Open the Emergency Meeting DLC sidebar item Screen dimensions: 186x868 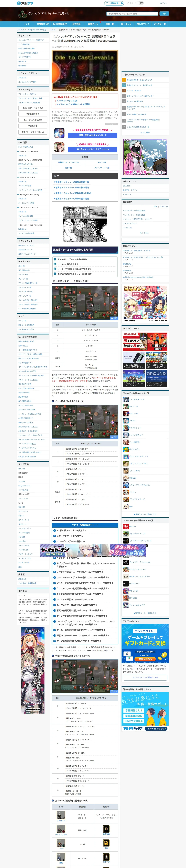click(x=29, y=194)
